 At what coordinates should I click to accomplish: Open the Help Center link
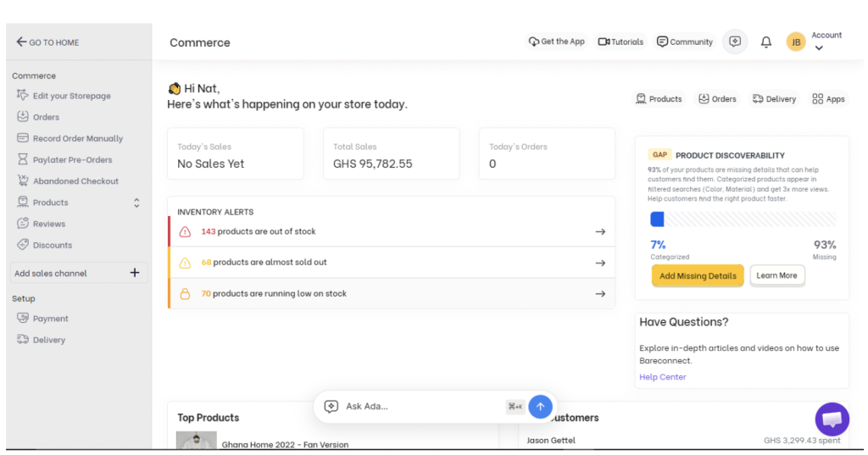(662, 377)
